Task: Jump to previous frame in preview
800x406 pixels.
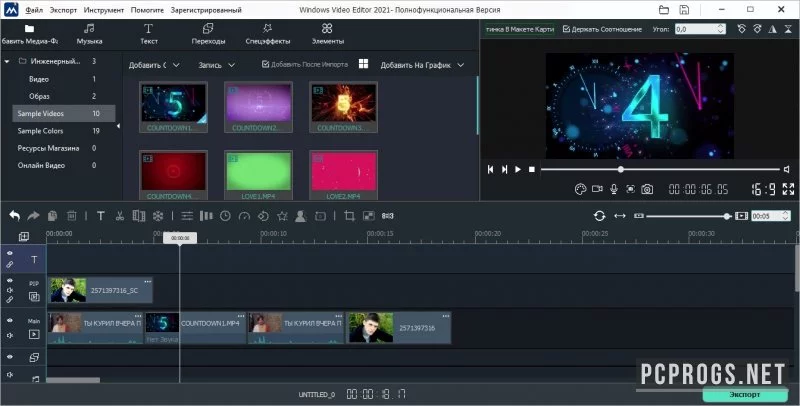Action: 490,169
